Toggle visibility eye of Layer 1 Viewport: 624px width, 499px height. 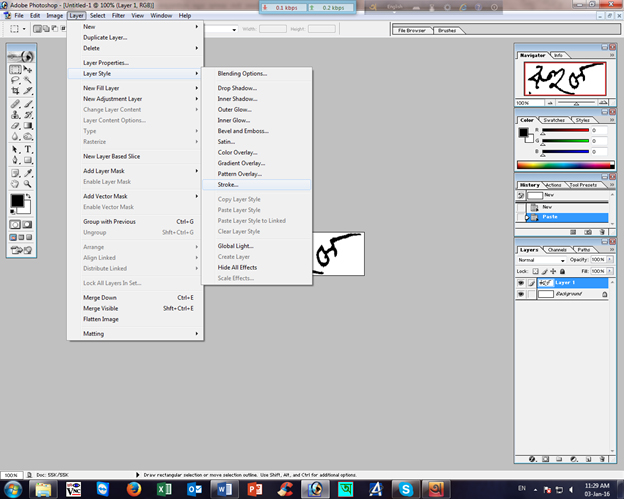coord(521,283)
